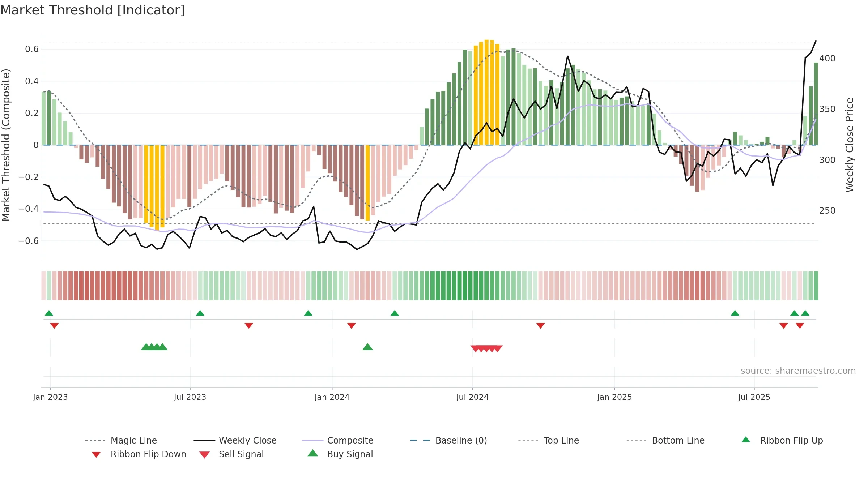Click the red Ribbon Flip Down legend triangle

[96, 455]
